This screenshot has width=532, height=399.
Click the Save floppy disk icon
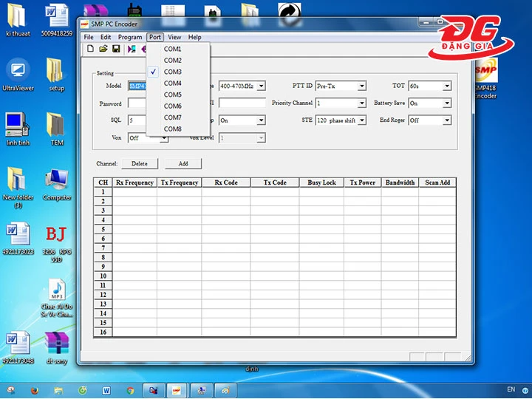[x=116, y=49]
